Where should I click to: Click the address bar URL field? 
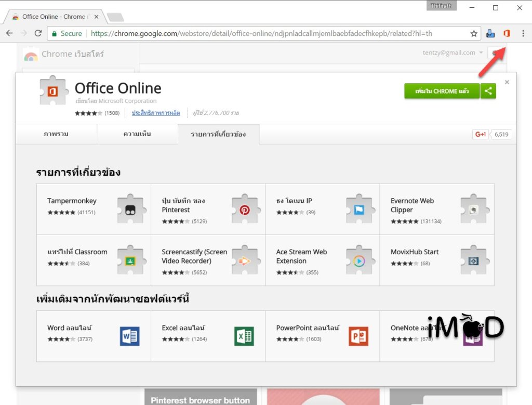pyautogui.click(x=260, y=33)
